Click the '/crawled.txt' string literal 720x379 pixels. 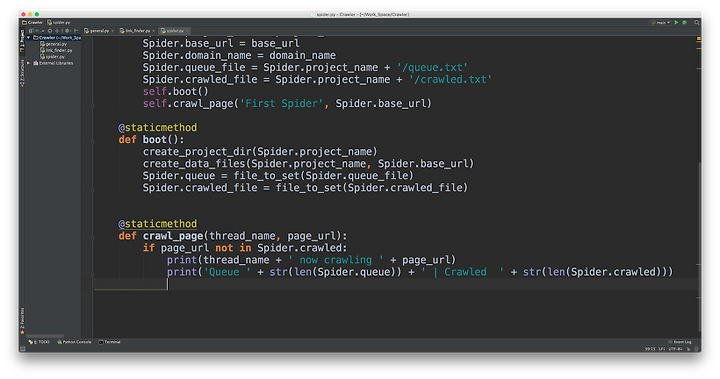(450, 79)
